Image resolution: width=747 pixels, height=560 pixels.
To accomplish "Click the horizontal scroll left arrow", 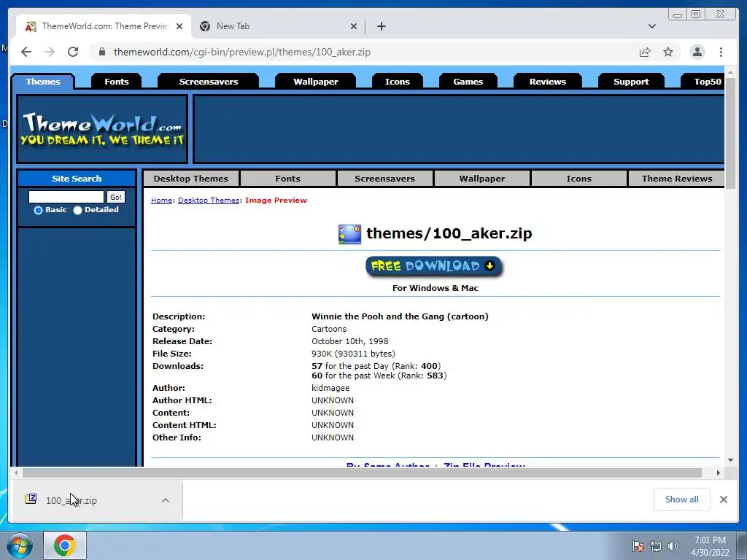I will pos(16,472).
